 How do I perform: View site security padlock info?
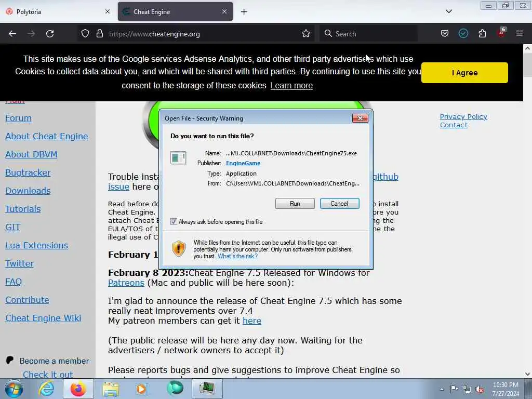[x=99, y=34]
